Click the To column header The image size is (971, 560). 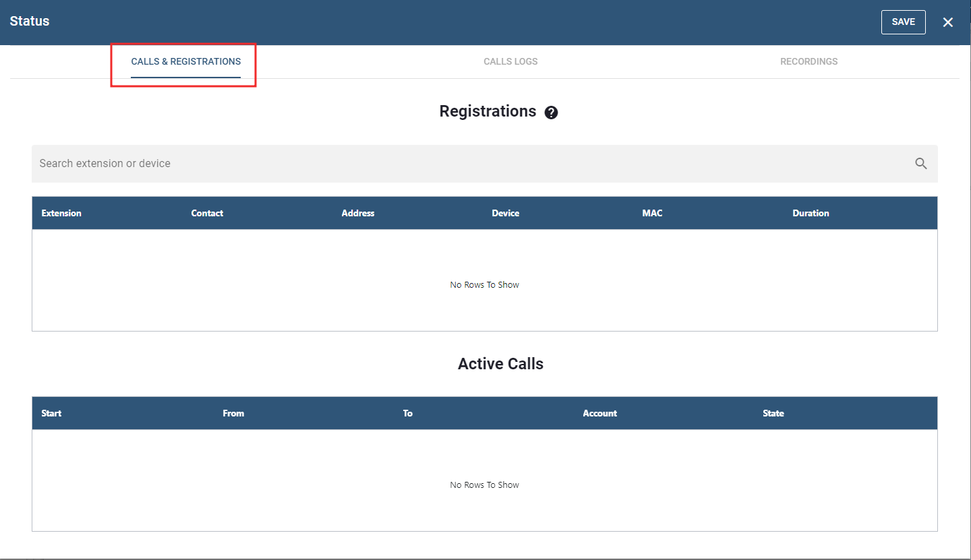407,413
